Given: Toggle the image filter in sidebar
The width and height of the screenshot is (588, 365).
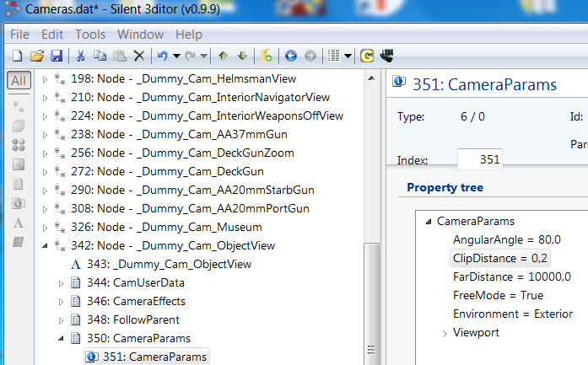Looking at the screenshot, I should 18,164.
